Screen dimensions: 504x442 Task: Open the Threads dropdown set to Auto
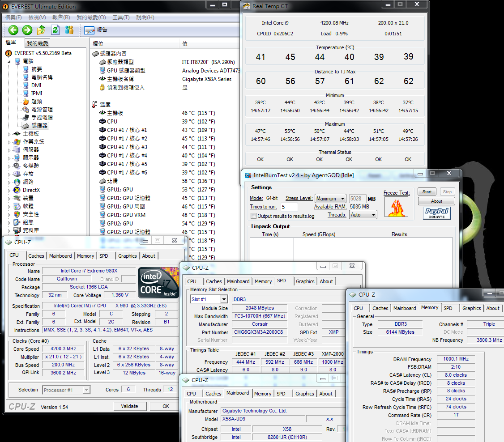click(x=363, y=215)
